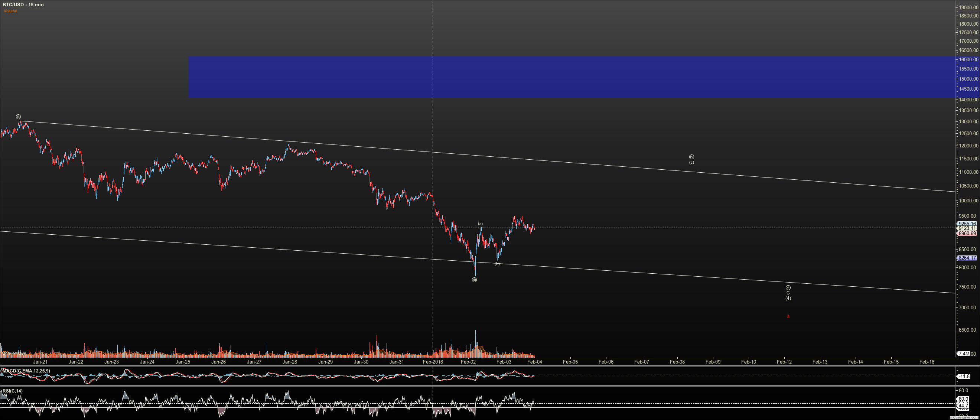This screenshot has width=980, height=420.
Task: Select the red letter a annotation near Feb-12
Action: click(x=788, y=315)
